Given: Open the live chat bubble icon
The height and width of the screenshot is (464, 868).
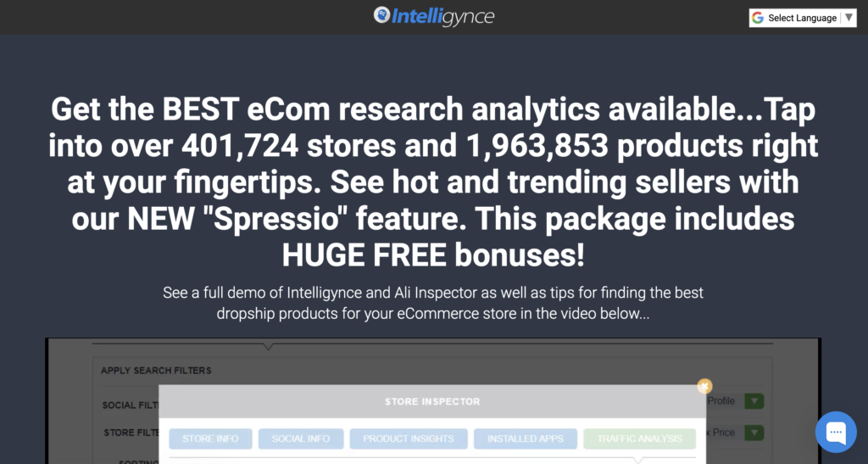Looking at the screenshot, I should [x=836, y=432].
